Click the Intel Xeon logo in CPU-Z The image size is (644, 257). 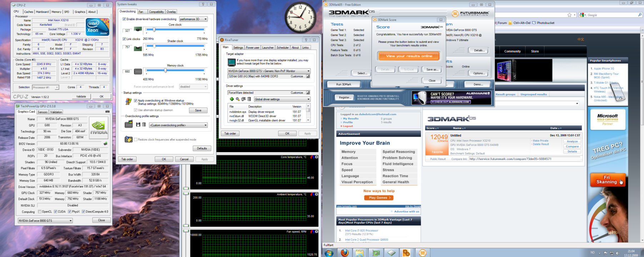tap(97, 27)
